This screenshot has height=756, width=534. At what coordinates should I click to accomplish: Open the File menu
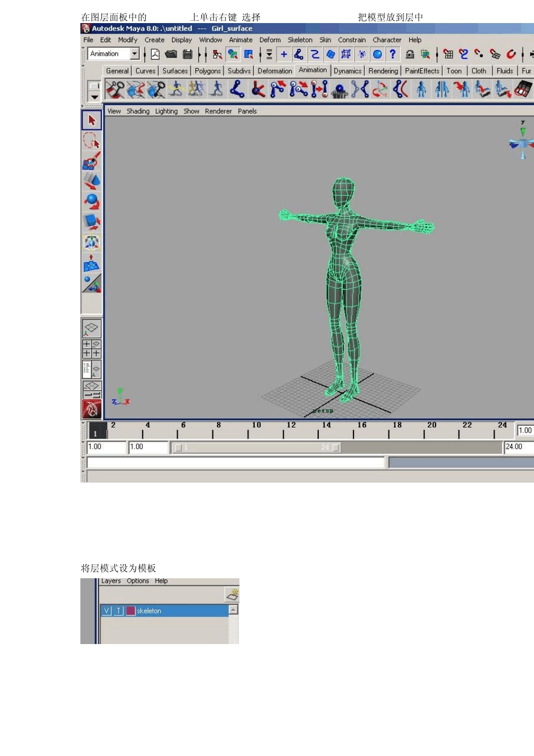88,40
